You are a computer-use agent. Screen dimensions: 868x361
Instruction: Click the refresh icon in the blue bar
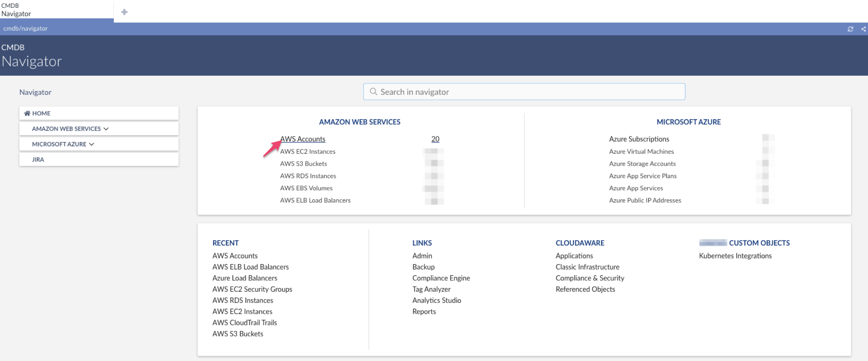[850, 29]
